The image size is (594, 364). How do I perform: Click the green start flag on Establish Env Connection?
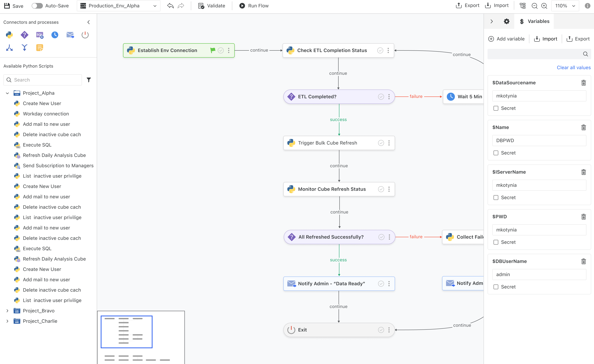pos(213,50)
